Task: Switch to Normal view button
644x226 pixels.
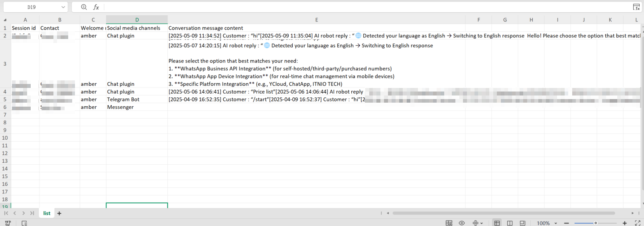Action: pos(497,223)
